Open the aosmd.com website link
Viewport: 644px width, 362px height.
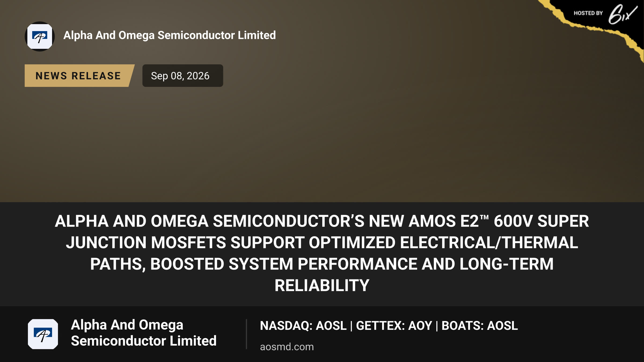tap(287, 347)
